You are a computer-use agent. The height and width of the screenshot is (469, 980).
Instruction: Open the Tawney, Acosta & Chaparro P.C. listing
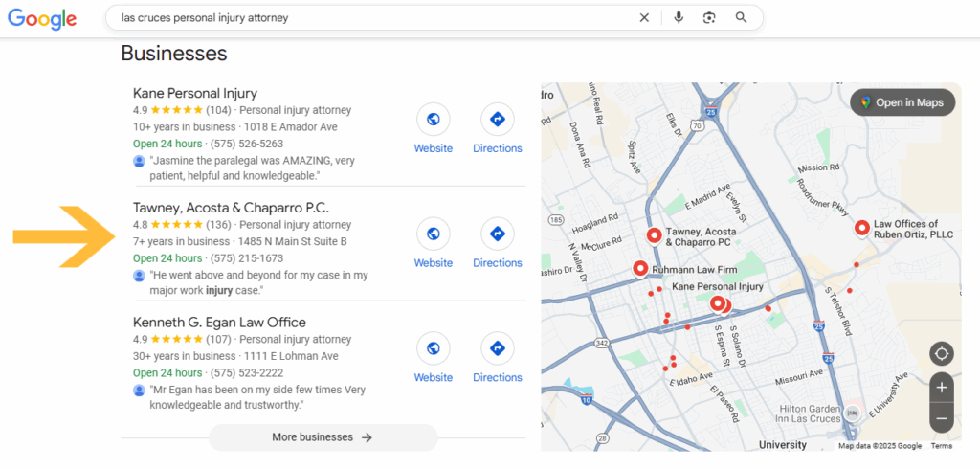pyautogui.click(x=231, y=208)
